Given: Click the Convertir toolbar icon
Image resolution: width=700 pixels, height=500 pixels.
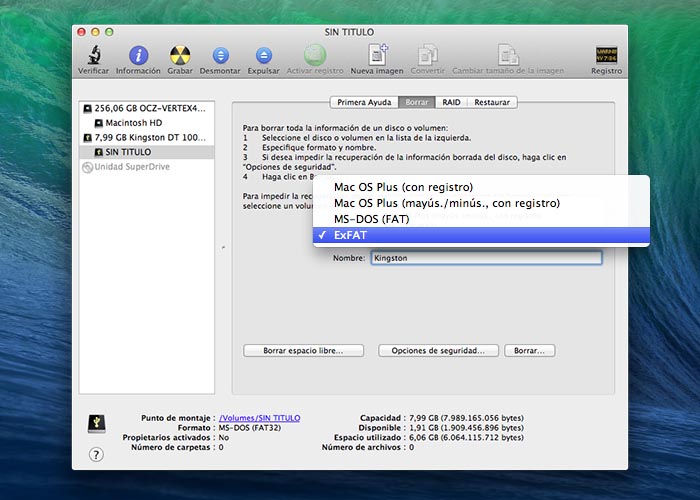Looking at the screenshot, I should 428,55.
